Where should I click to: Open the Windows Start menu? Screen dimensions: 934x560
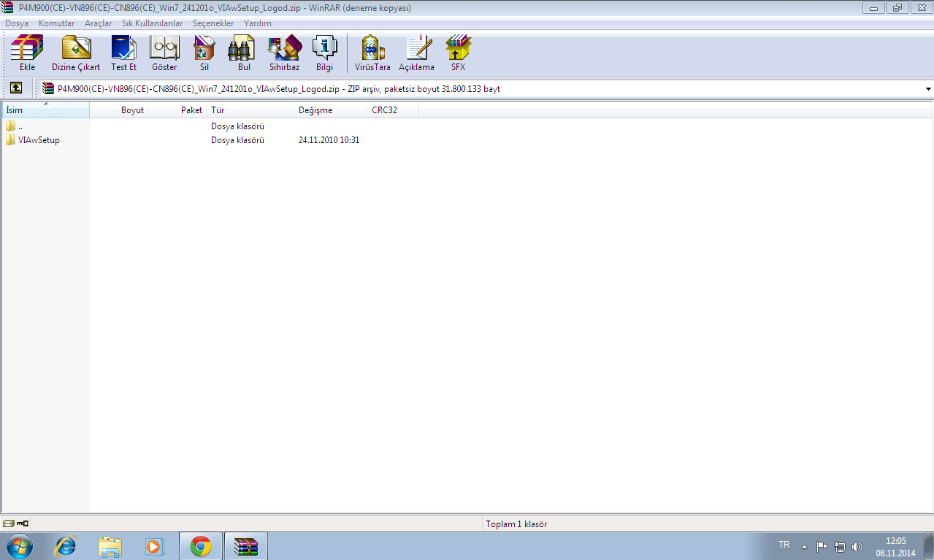[18, 546]
